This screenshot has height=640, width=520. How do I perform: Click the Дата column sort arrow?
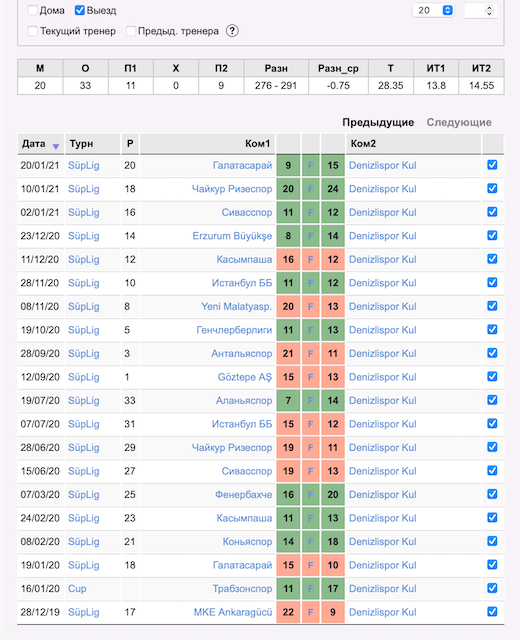(56, 146)
